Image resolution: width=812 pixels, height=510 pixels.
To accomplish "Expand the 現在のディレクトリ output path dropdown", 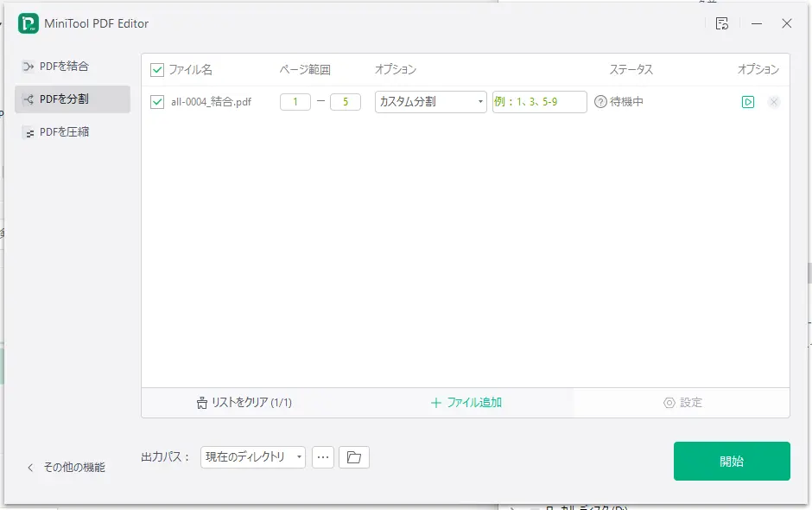I will 253,457.
